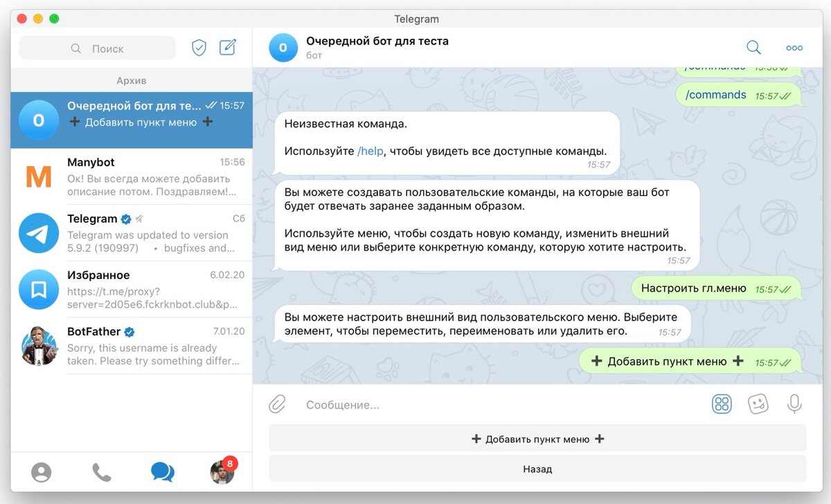Viewport: 831px width, 504px height.
Task: Switch to the Contacts tab
Action: point(42,472)
